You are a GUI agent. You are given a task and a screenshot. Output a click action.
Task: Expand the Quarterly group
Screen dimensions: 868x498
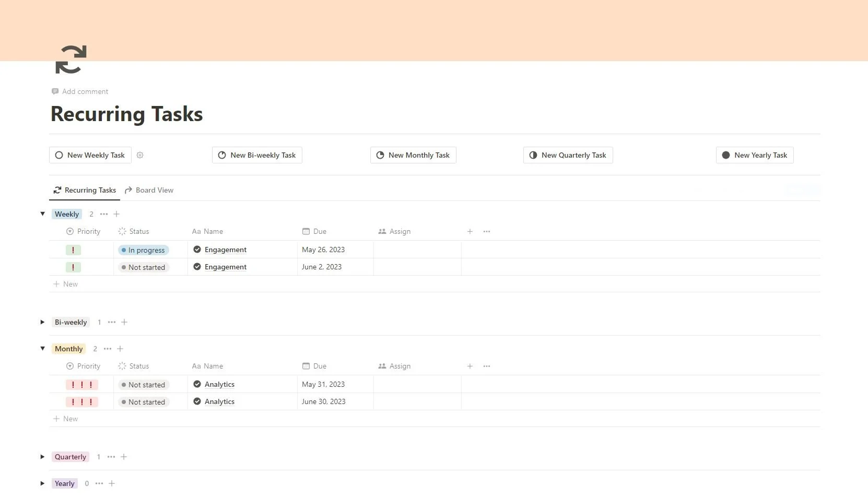43,457
